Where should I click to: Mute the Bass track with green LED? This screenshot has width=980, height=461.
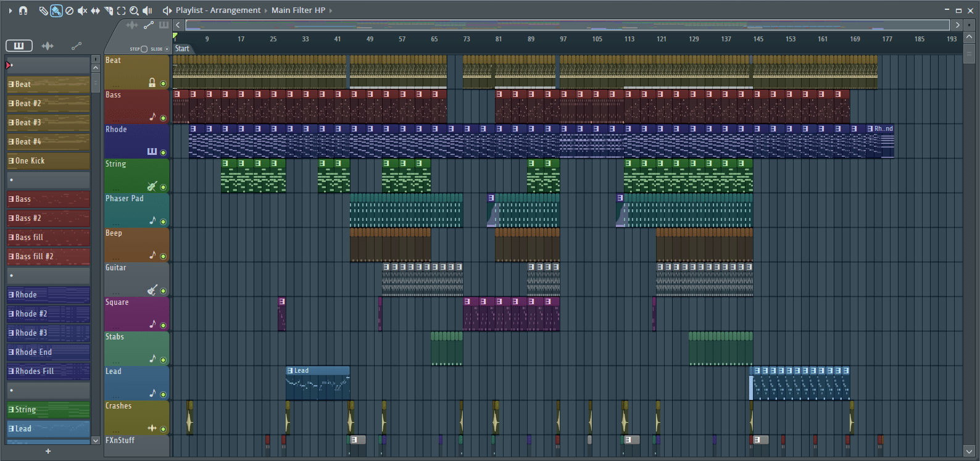[164, 118]
